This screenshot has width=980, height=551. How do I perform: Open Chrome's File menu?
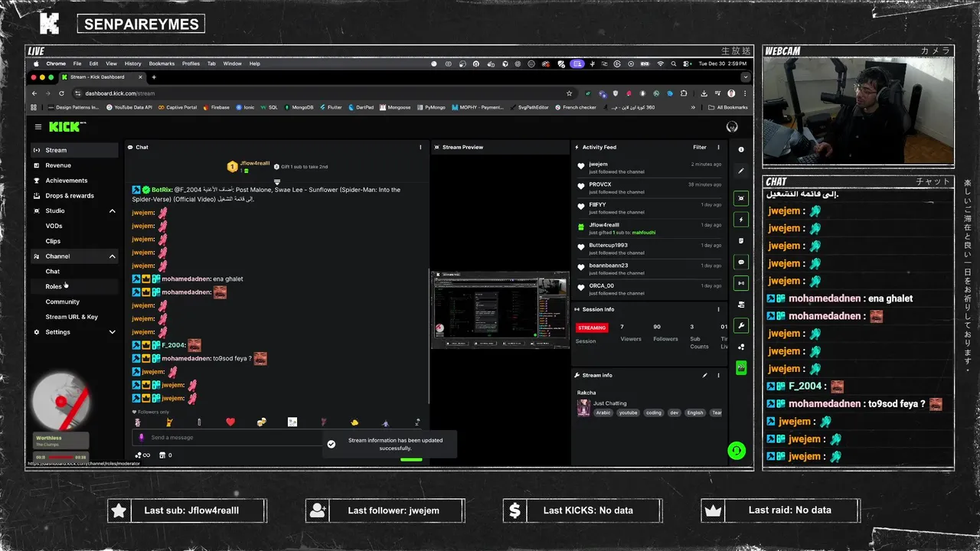pos(77,64)
